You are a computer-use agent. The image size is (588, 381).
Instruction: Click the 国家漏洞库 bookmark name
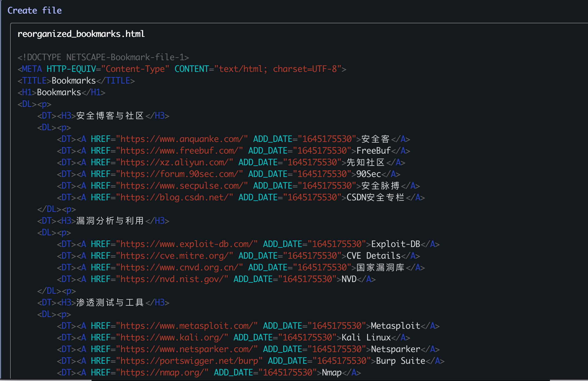pos(380,267)
